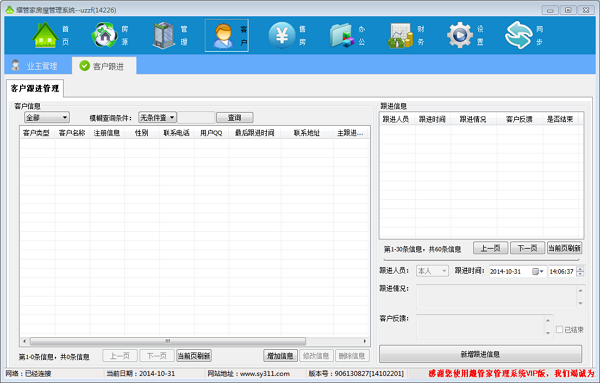Click the 修改信息 button

tap(316, 356)
